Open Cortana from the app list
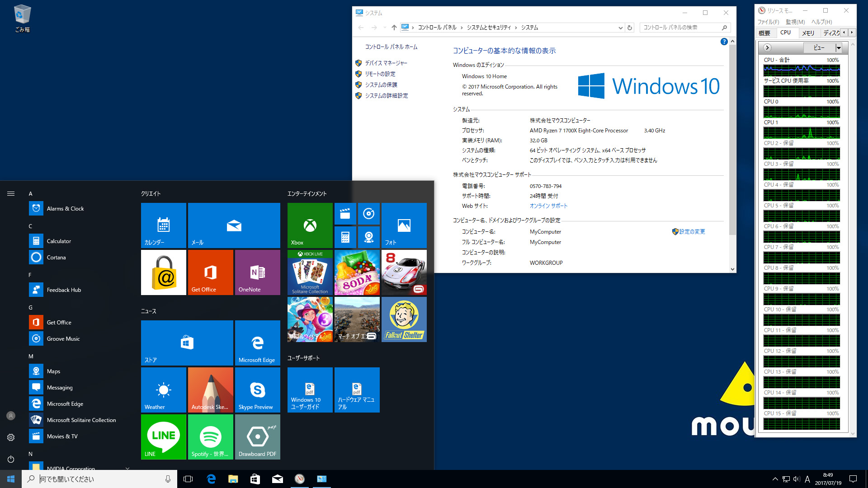Image resolution: width=868 pixels, height=488 pixels. [x=56, y=257]
